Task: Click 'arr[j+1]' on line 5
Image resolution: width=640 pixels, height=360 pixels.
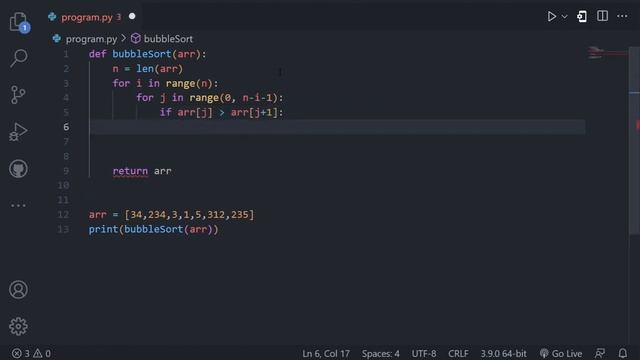Action: coord(254,112)
